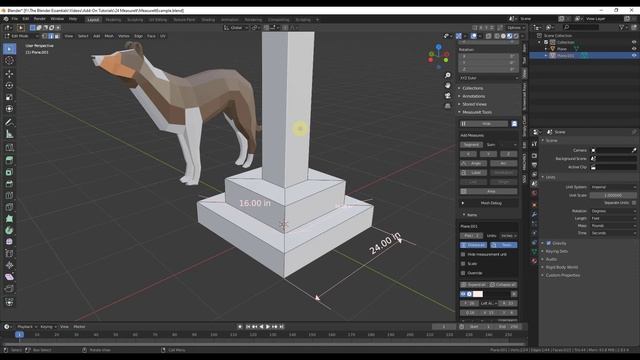Switch to perspective/orthographic grid icon
The width and height of the screenshot is (640, 360).
click(x=448, y=106)
